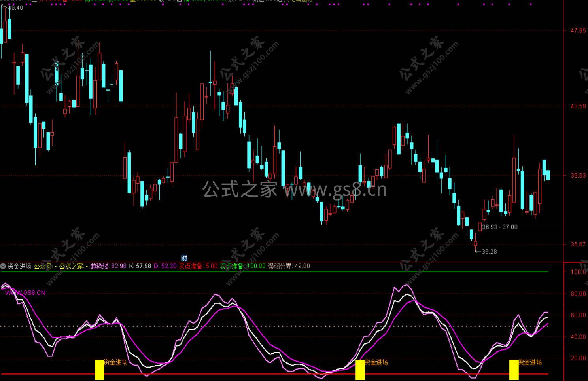Click the first yellow 资金进场 signal bar
The width and height of the screenshot is (588, 381).
coord(100,370)
